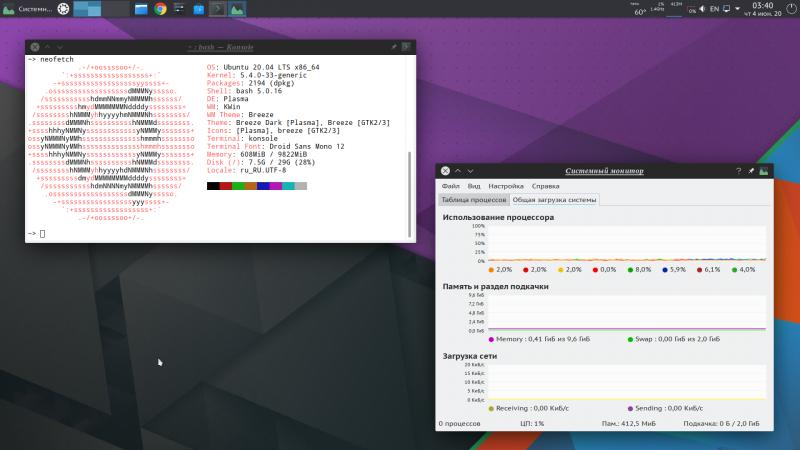Click the Konsole command prompt cursor
Viewport: 800px width, 450px height.
[42, 234]
